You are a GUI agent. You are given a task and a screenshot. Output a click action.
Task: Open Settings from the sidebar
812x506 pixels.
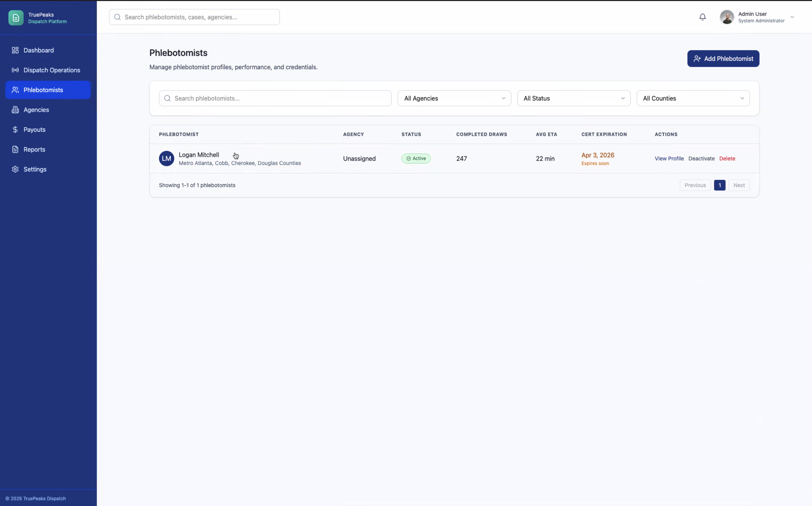pos(35,169)
